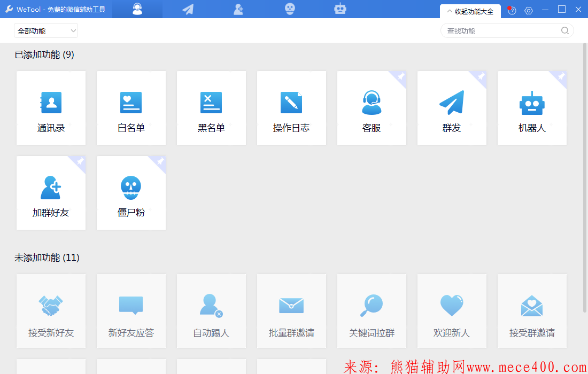588x374 pixels.
Task: Click the 查找功能 search field
Action: [x=501, y=31]
